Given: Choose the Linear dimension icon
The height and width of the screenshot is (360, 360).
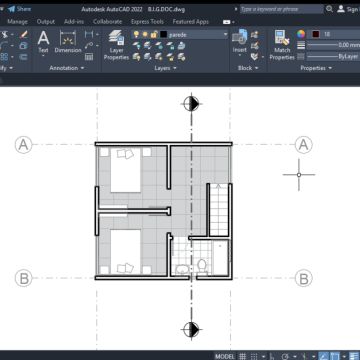Looking at the screenshot, I should point(88,34).
